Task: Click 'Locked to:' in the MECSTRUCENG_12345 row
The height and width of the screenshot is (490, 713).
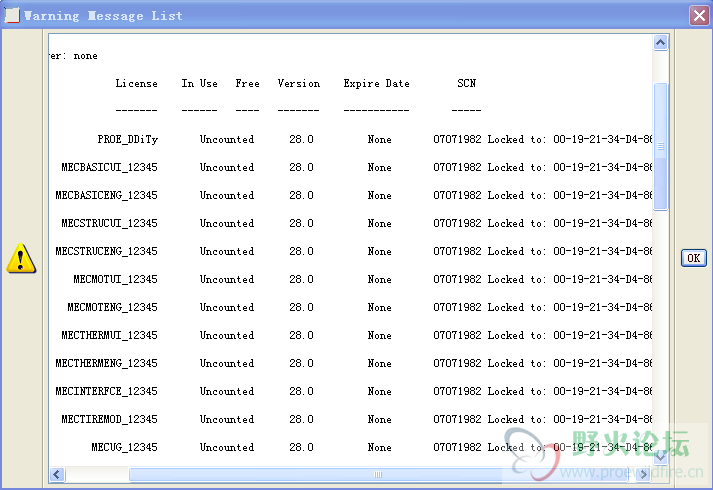Action: pos(517,251)
